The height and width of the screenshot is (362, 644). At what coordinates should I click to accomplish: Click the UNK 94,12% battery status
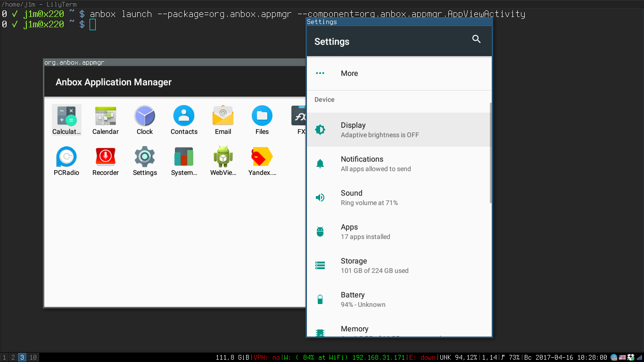pos(459,357)
